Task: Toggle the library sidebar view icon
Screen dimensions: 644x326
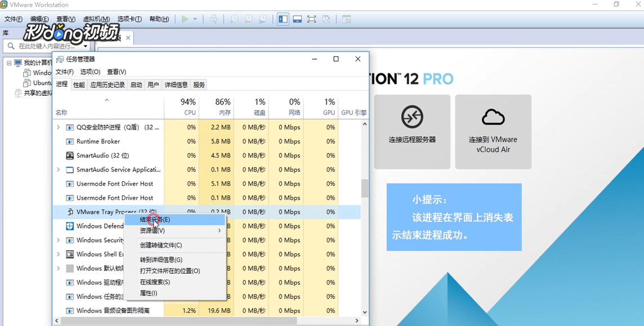Action: point(283,19)
